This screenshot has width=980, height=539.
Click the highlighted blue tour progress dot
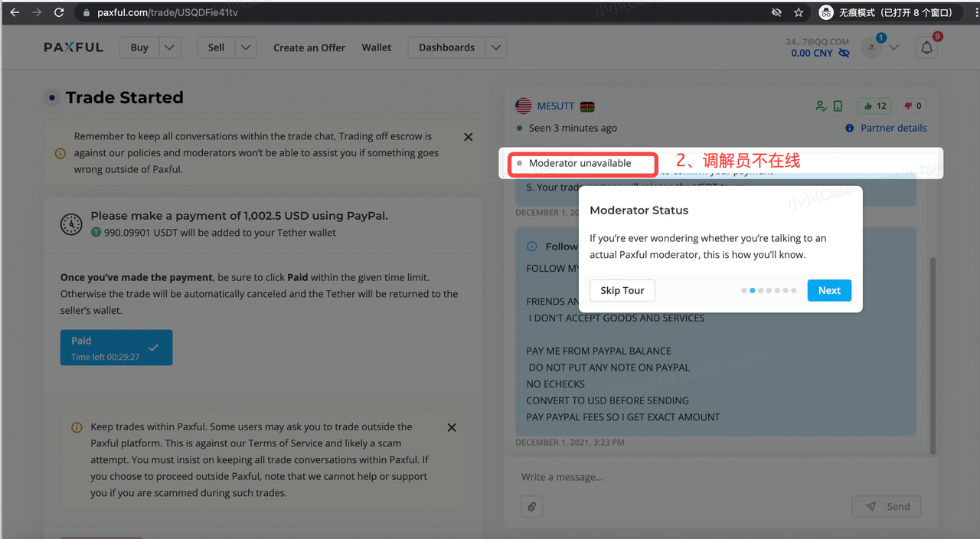[752, 291]
